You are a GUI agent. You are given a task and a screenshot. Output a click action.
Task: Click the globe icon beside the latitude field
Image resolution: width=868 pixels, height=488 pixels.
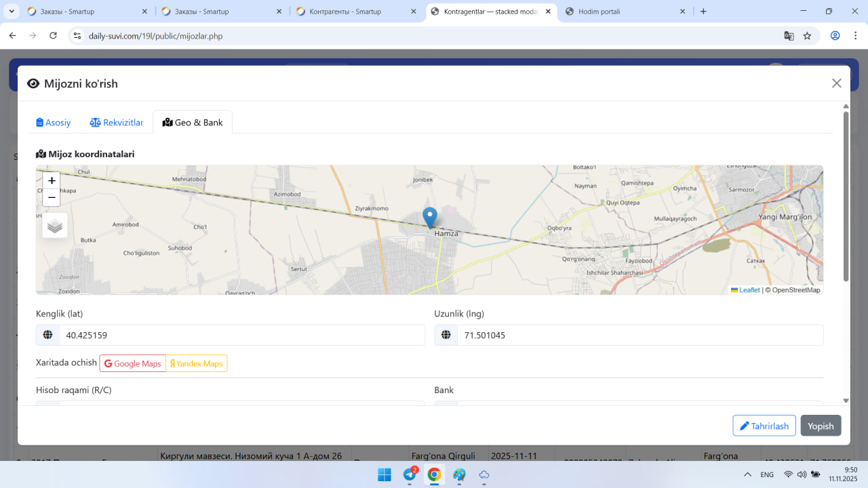point(47,335)
